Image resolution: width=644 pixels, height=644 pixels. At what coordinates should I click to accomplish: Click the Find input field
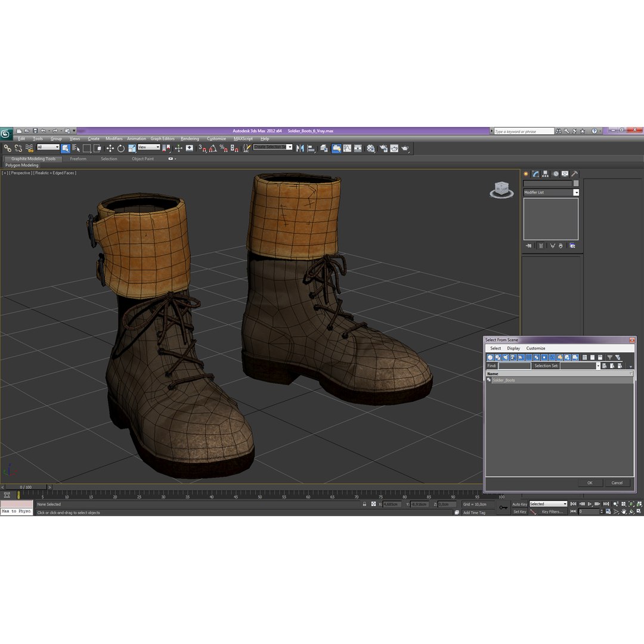514,366
